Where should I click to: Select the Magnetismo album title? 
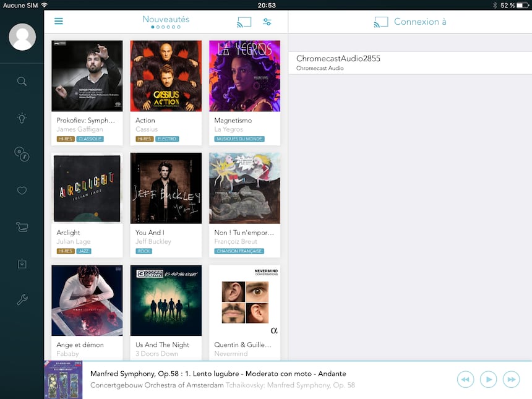(233, 121)
